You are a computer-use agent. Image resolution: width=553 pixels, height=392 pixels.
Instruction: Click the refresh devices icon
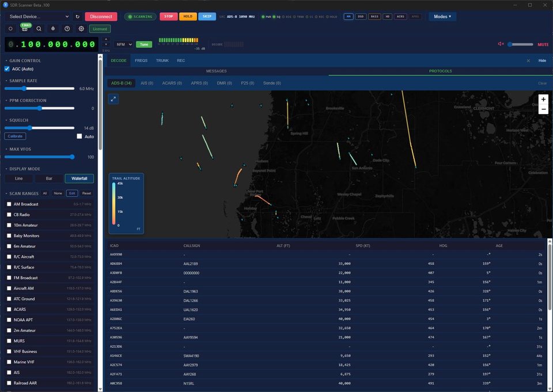point(78,17)
